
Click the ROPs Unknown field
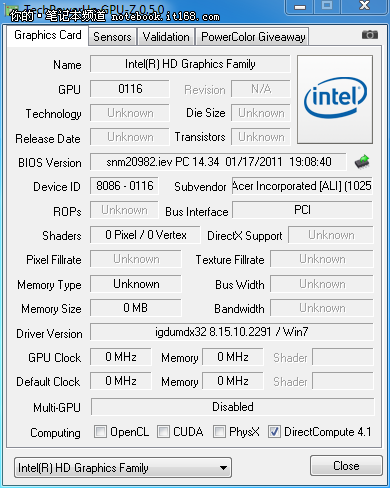tap(124, 210)
